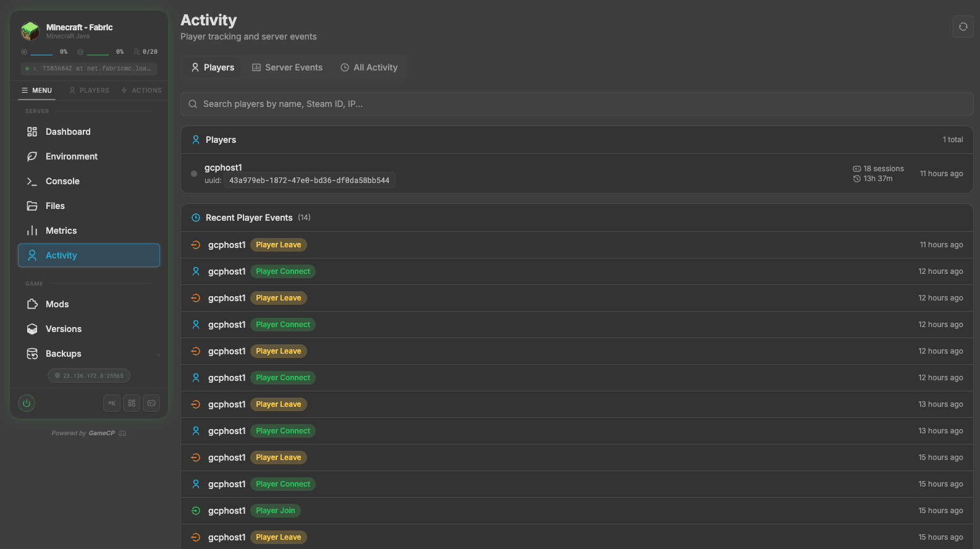
Task: Click the Metrics bar chart icon
Action: pos(32,231)
